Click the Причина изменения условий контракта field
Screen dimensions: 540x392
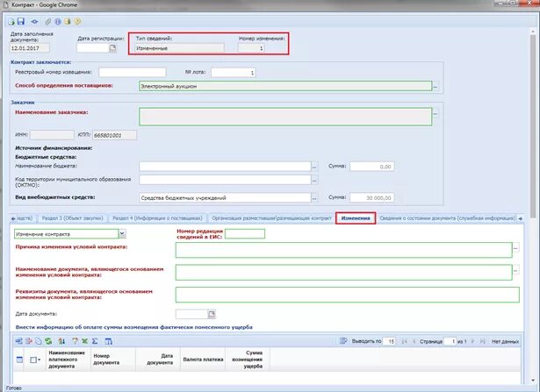coord(343,250)
